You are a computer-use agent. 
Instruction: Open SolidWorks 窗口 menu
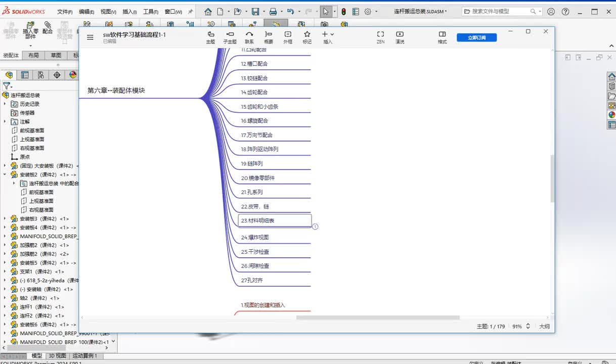click(x=173, y=12)
